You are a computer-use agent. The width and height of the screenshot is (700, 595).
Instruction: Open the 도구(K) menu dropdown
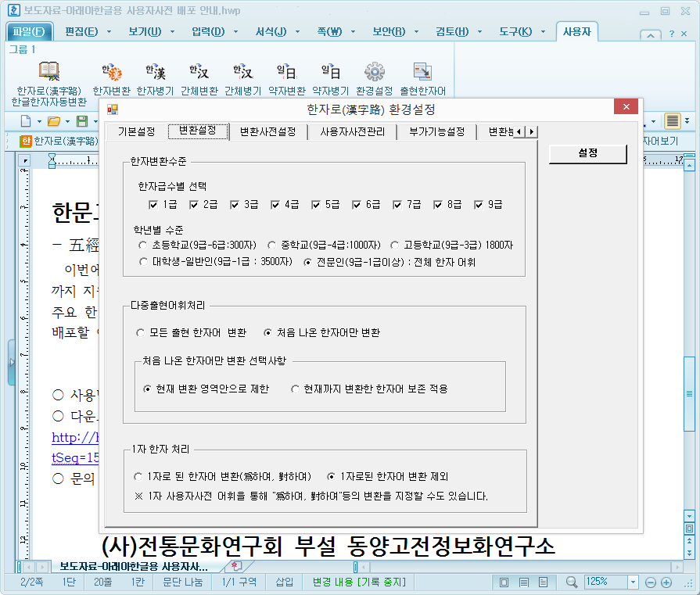pos(517,32)
